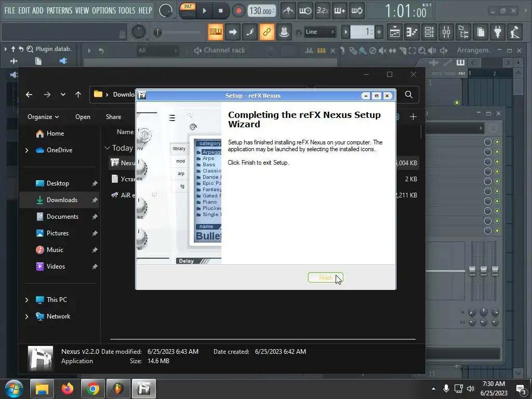Open the playlist view icon

point(395,32)
